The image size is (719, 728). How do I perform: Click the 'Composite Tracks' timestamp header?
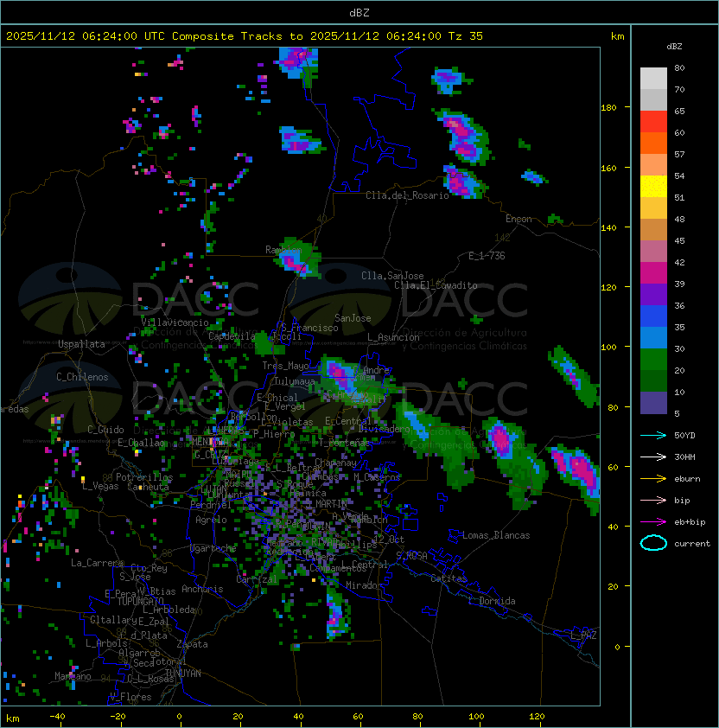[x=245, y=36]
